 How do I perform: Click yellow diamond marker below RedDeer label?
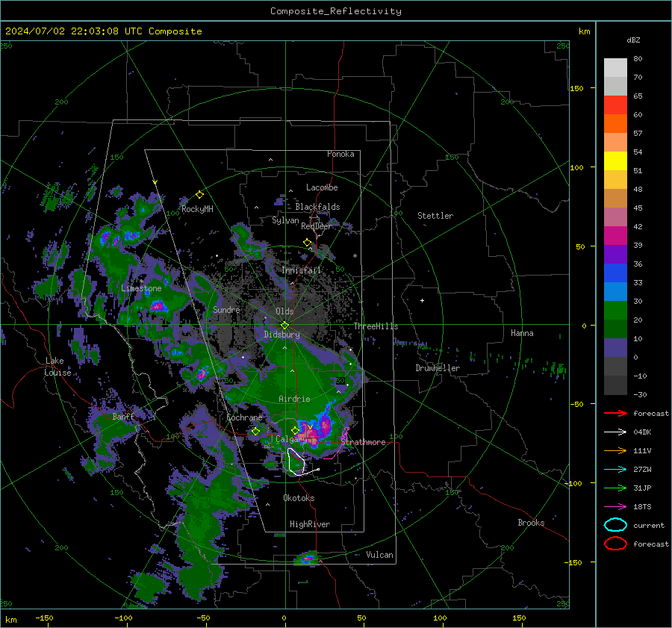pos(307,243)
